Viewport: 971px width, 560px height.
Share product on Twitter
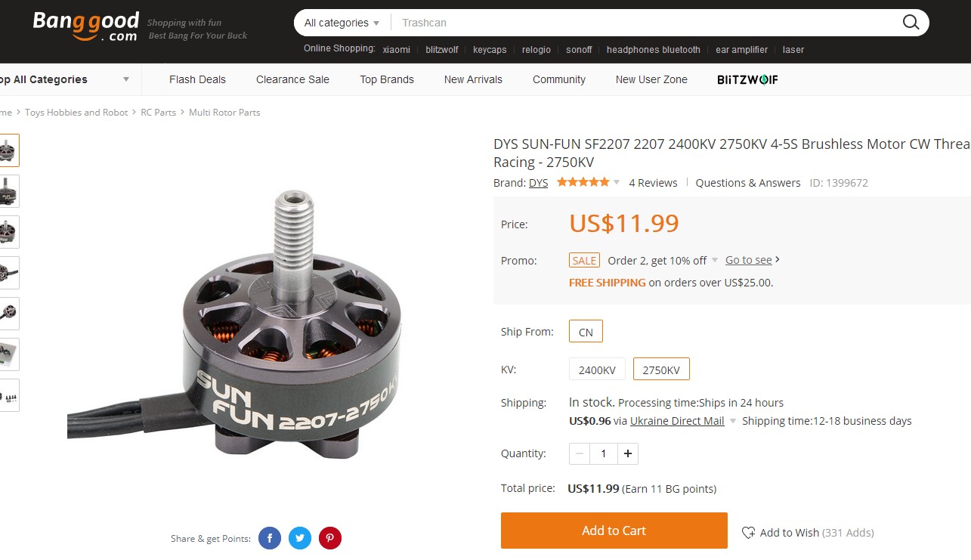point(300,538)
